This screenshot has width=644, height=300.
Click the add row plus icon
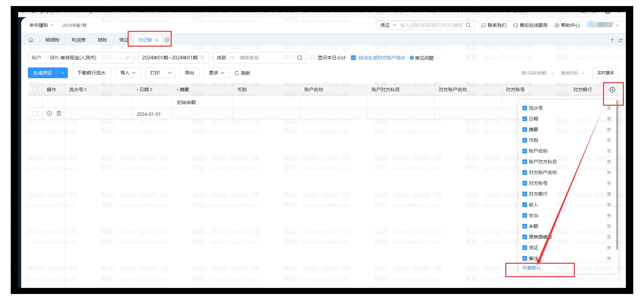pyautogui.click(x=49, y=114)
